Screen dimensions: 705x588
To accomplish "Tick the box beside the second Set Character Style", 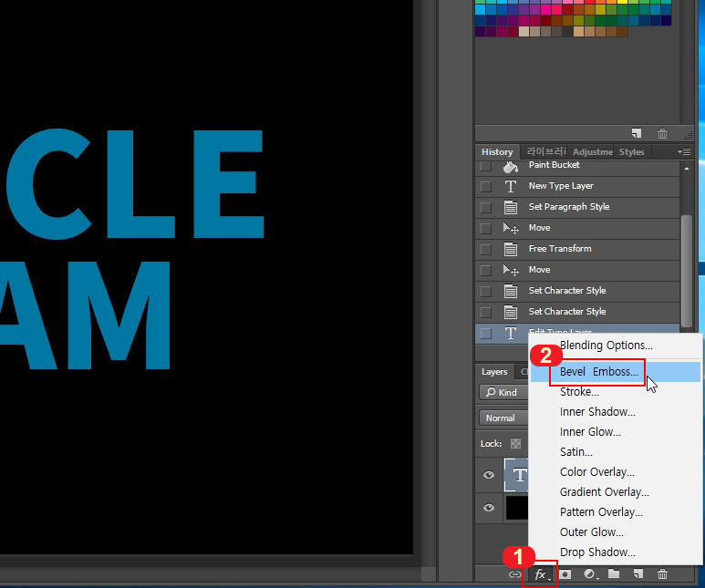I will point(485,312).
